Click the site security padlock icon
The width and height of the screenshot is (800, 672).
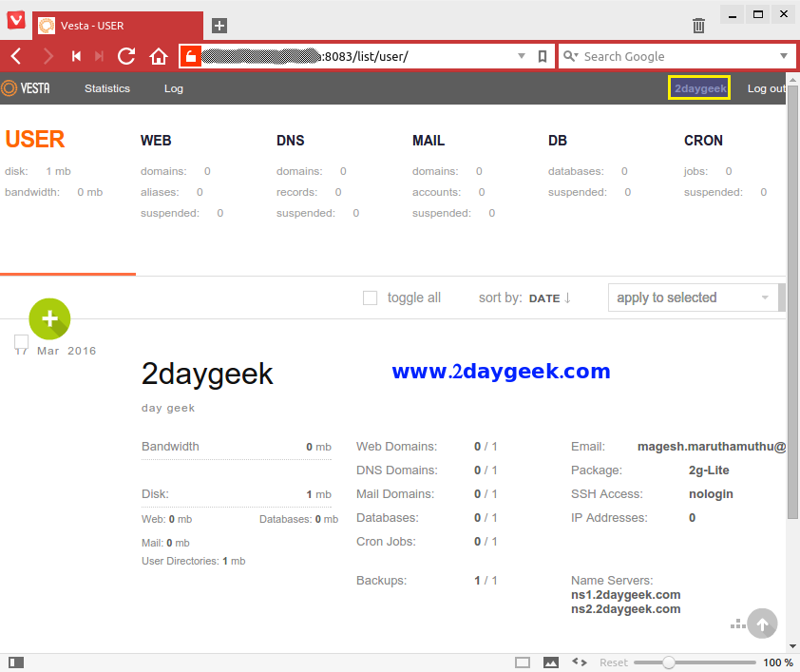tap(191, 56)
